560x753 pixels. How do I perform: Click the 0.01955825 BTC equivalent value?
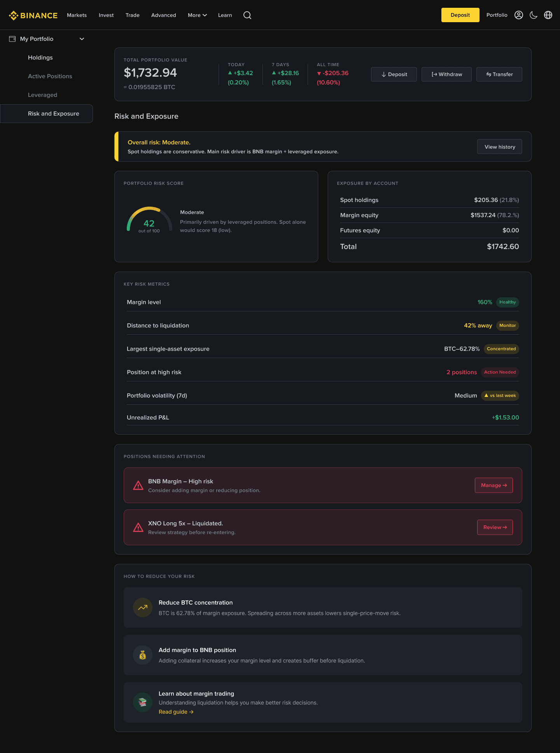coord(149,87)
